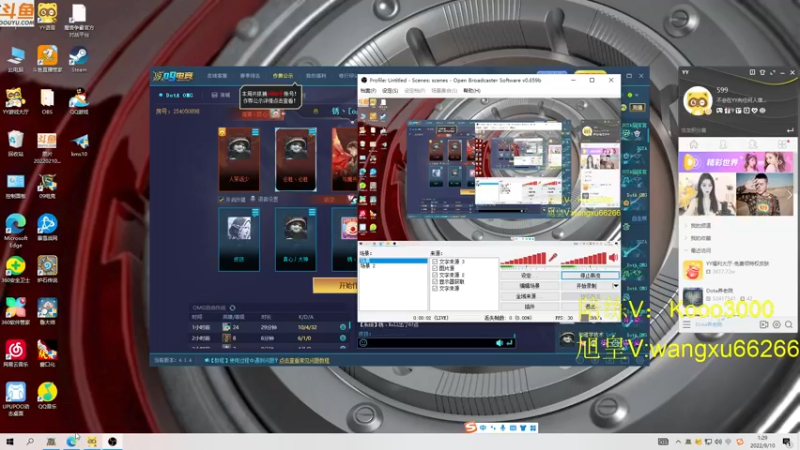Switch to 作弊公示 tab in 09 platform
This screenshot has width=800, height=450.
point(283,76)
